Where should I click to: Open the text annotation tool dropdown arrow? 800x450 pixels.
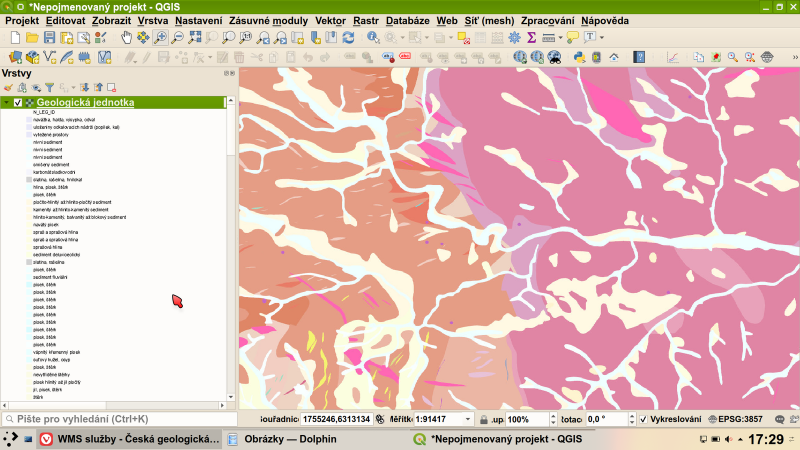(x=600, y=37)
